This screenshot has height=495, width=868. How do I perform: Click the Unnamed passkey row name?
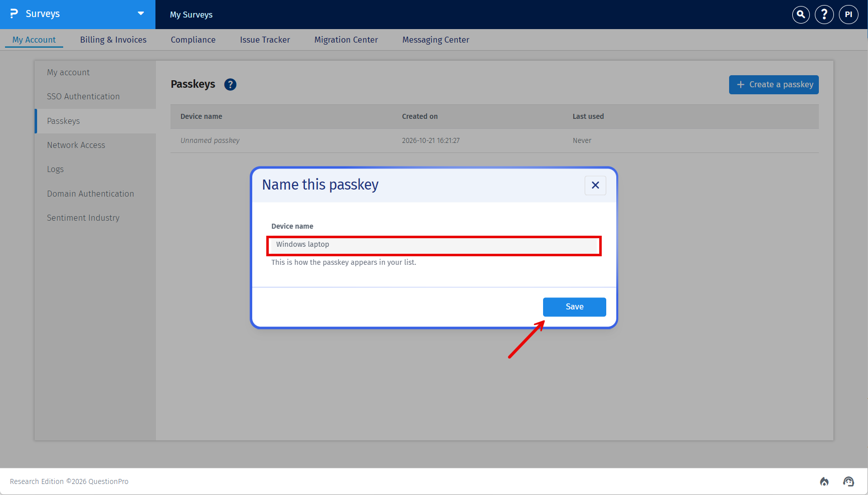tap(210, 140)
